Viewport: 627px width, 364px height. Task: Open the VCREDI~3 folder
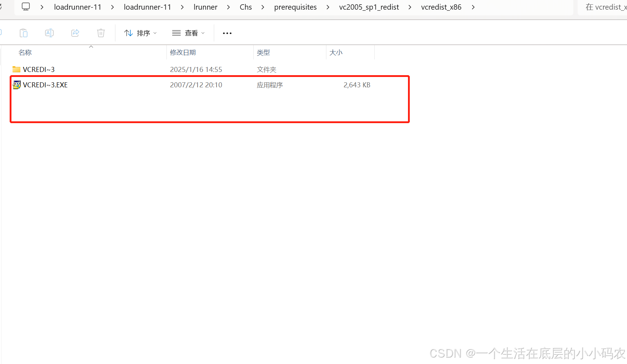point(39,69)
